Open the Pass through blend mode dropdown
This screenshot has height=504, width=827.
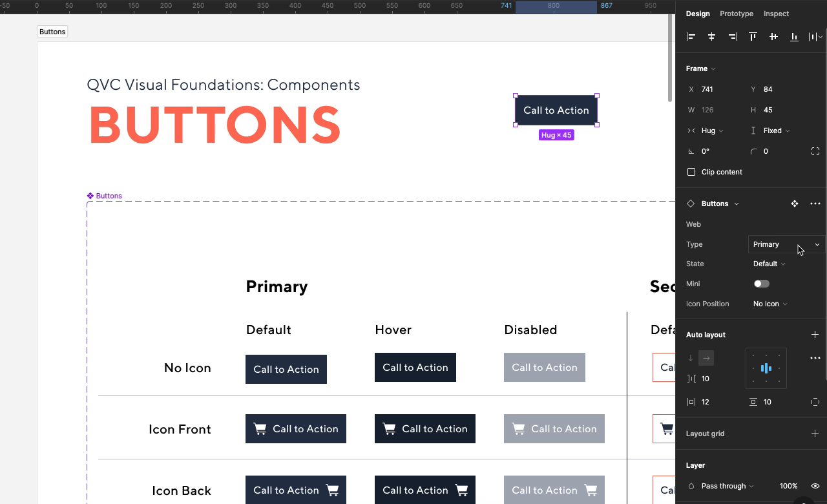pyautogui.click(x=728, y=486)
